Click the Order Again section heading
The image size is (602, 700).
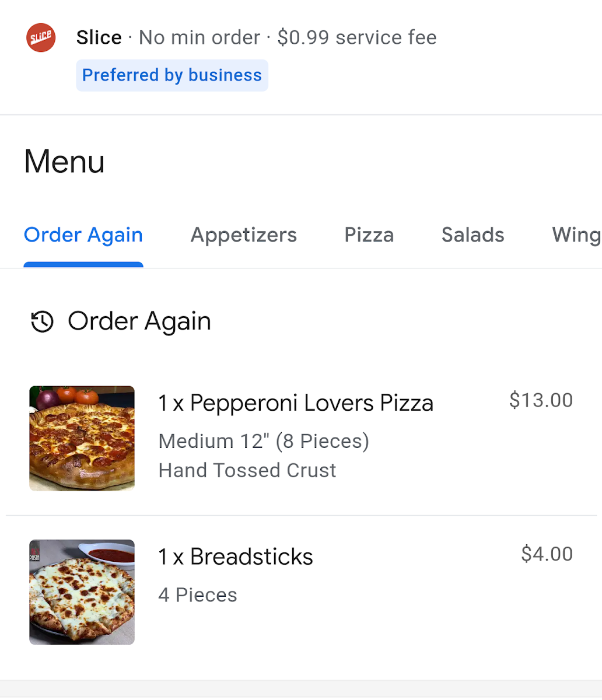[x=139, y=321]
